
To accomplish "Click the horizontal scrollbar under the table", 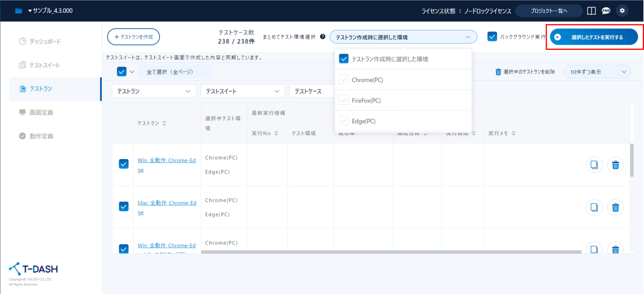I will point(391,252).
